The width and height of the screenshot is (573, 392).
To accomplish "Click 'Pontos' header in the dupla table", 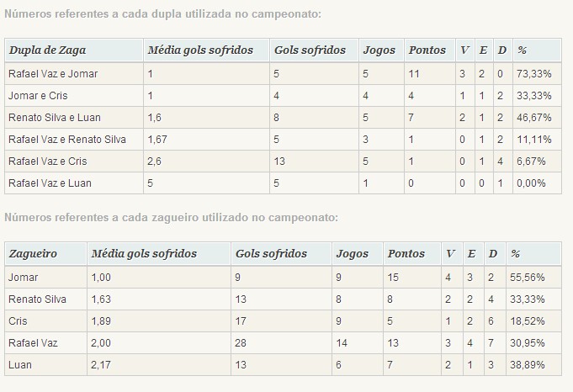I will [427, 50].
